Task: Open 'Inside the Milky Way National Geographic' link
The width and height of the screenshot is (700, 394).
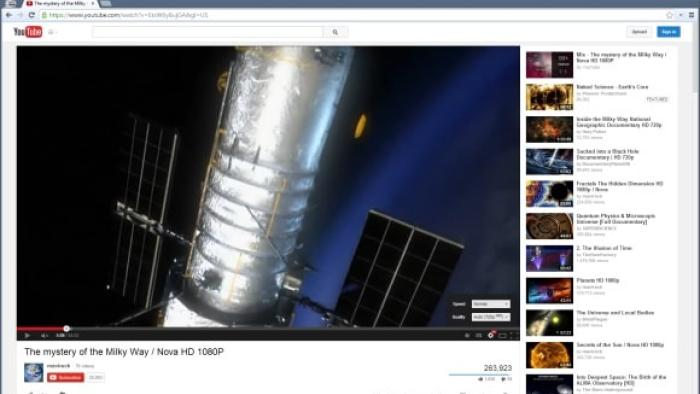Action: click(619, 122)
